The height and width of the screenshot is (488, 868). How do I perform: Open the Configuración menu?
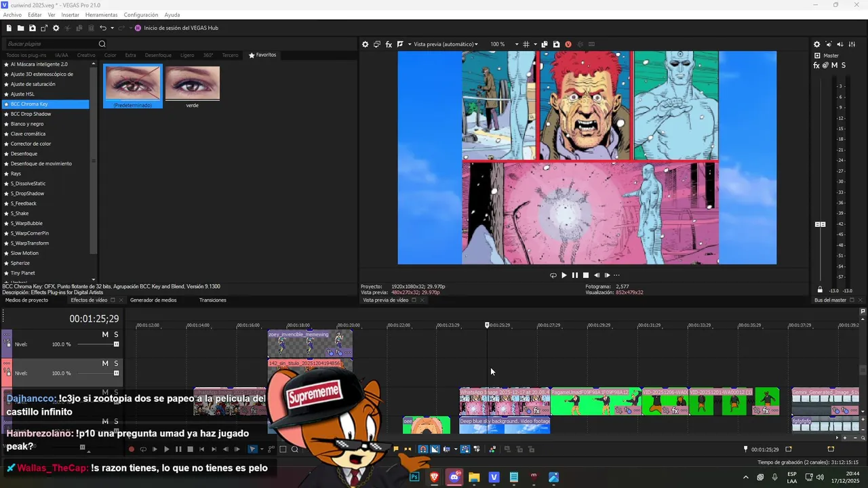(x=141, y=14)
